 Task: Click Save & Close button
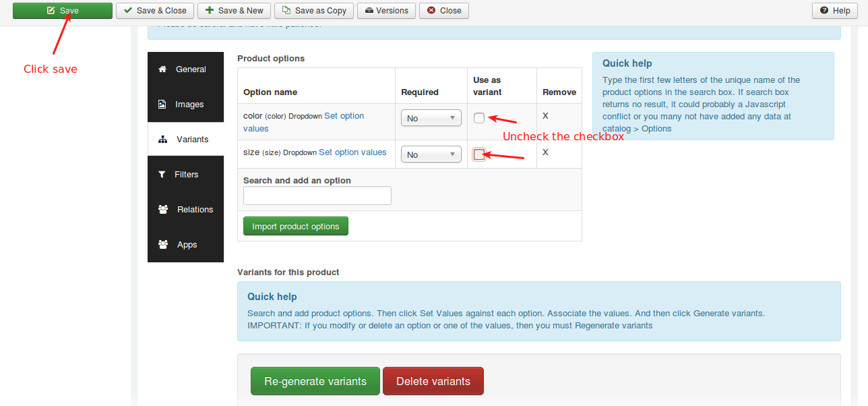pyautogui.click(x=155, y=11)
